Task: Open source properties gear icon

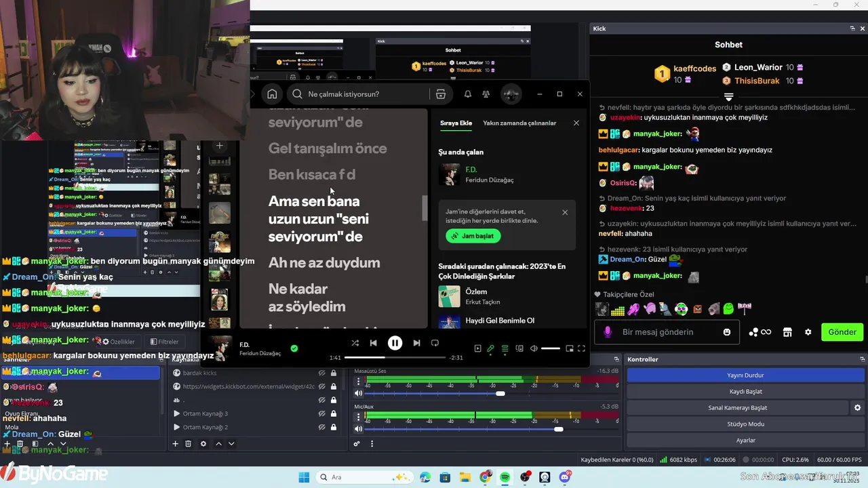Action: point(203,444)
